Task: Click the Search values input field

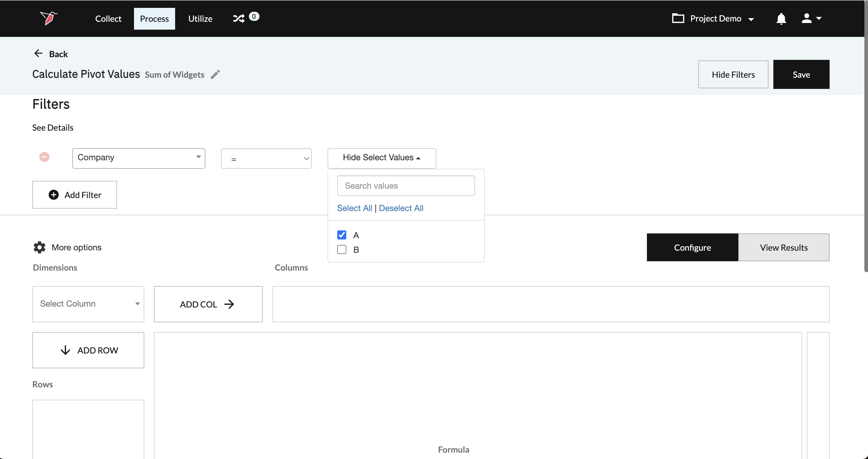Action: tap(406, 186)
